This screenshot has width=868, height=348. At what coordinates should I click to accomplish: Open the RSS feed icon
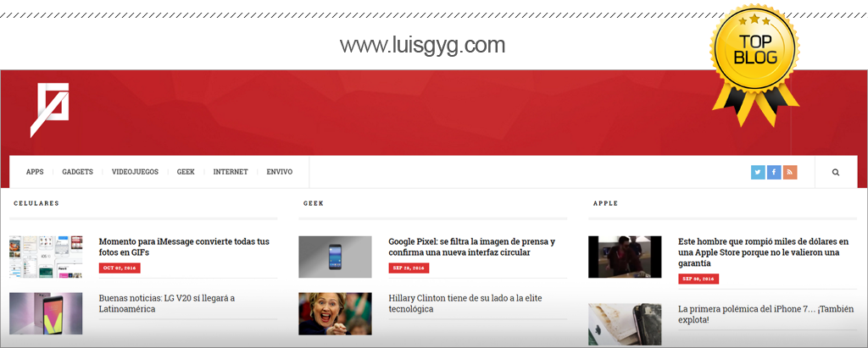790,172
